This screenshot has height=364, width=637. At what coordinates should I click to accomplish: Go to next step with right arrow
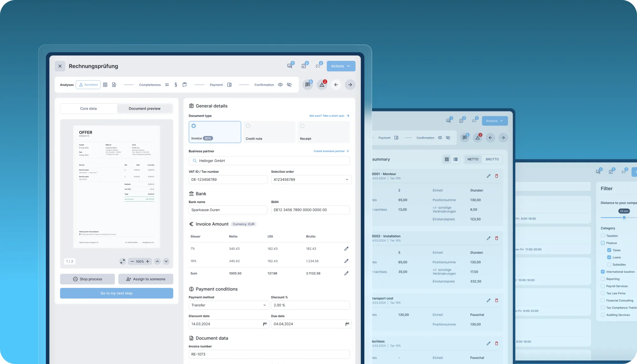pos(350,85)
